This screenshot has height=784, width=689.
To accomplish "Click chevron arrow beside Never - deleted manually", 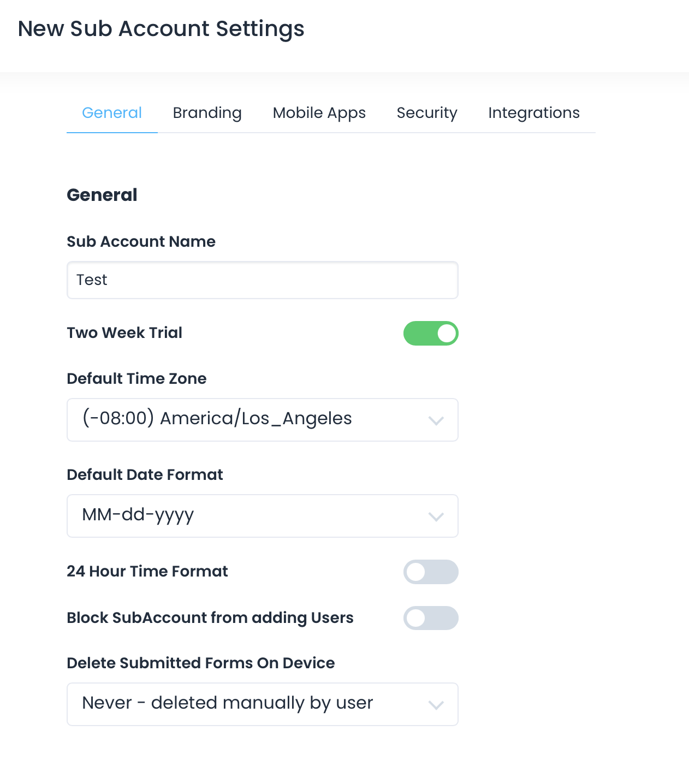I will coord(436,705).
